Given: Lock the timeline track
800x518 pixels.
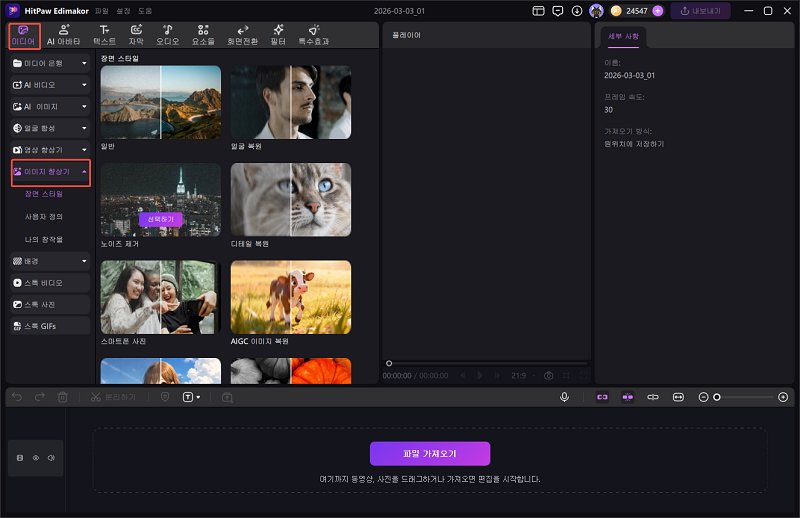Looking at the screenshot, I should [x=20, y=458].
